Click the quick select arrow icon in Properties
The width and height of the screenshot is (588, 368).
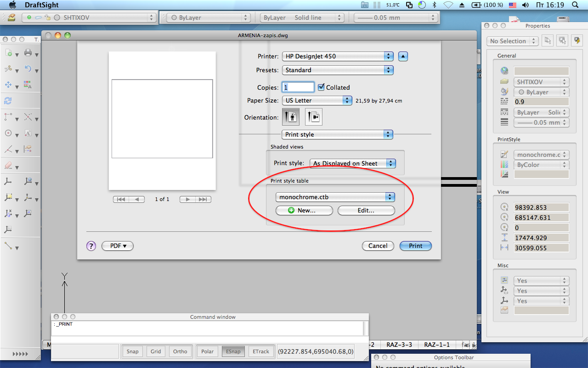[x=547, y=40]
